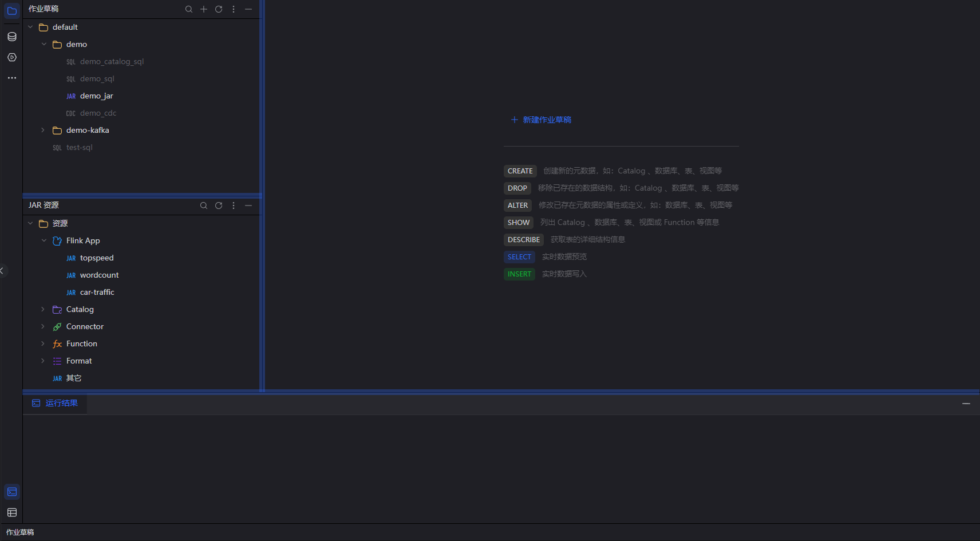Minimize the JAR 资源 panel

click(x=248, y=206)
